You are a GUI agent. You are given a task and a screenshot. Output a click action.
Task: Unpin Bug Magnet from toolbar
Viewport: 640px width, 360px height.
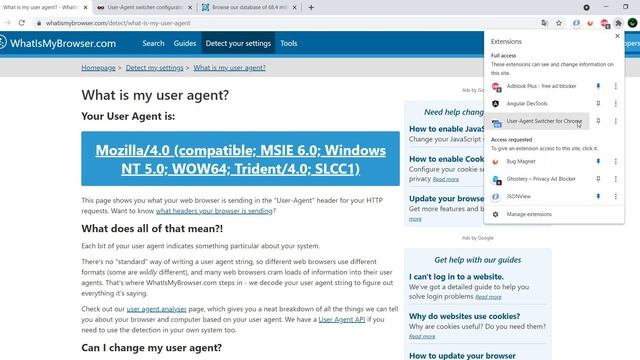pos(598,162)
